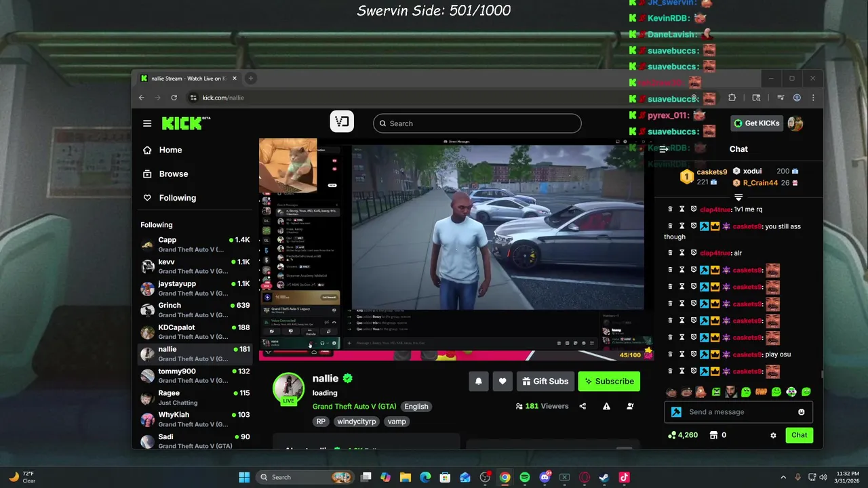The width and height of the screenshot is (868, 488).
Task: Open KDCapalot's channel in Following list
Action: tap(195, 332)
